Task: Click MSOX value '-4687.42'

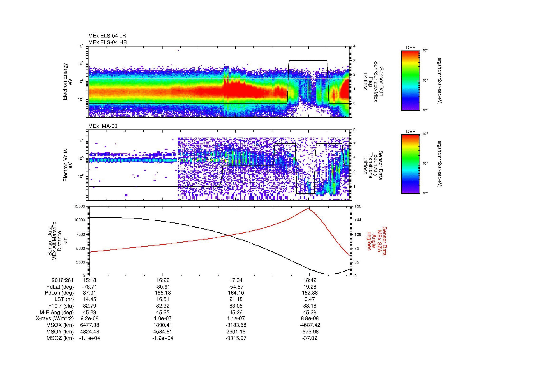Action: pyautogui.click(x=310, y=325)
